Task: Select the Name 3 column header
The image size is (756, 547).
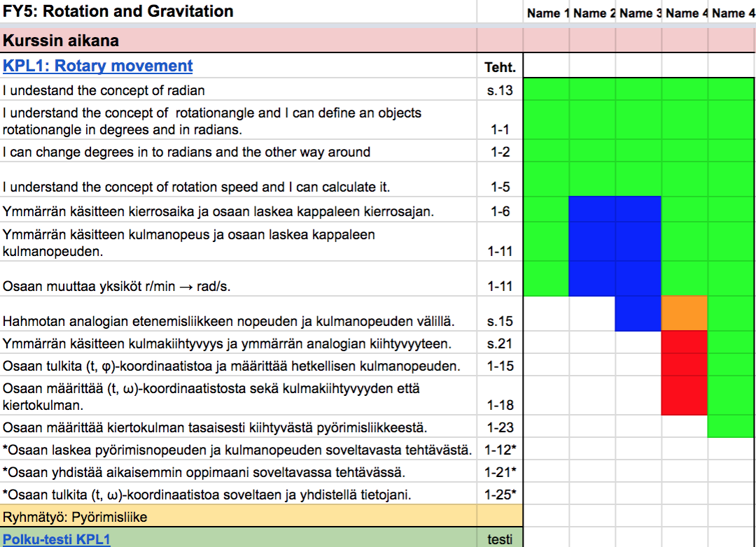Action: click(639, 13)
